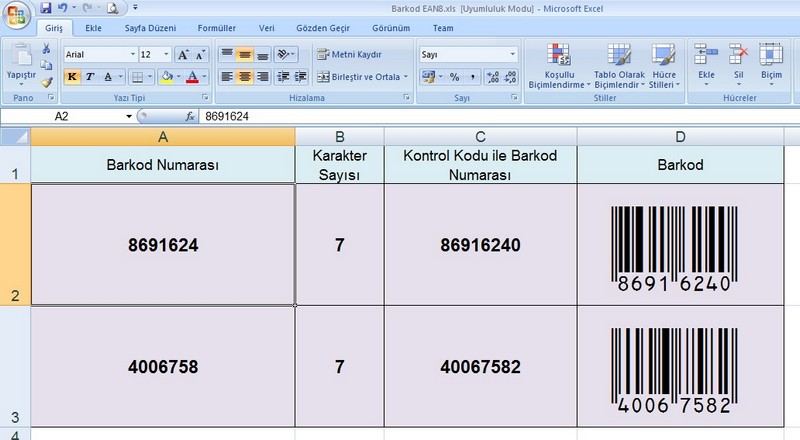Toggle Metni Kaydır wrap text
Image resolution: width=800 pixels, height=440 pixels.
click(x=349, y=54)
